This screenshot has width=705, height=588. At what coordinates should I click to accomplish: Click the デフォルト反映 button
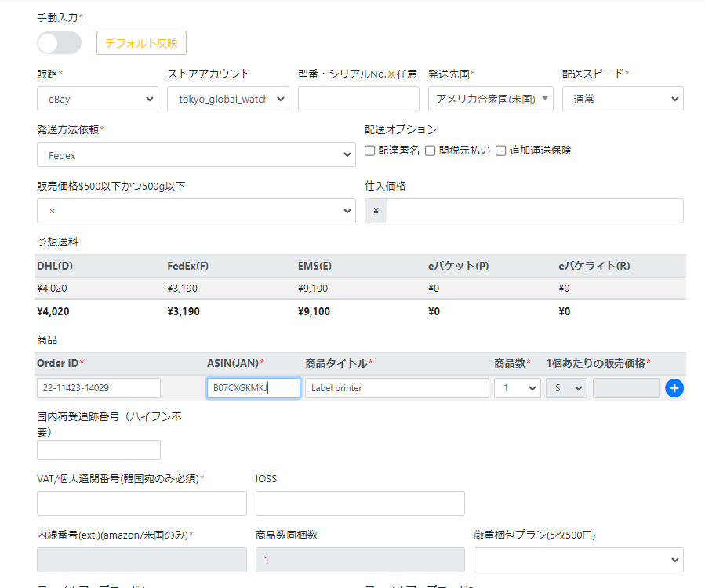tap(141, 42)
